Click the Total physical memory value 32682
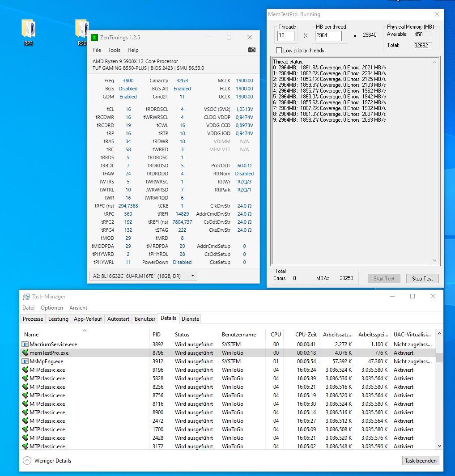Viewport: 455px width, 476px height. [x=422, y=46]
